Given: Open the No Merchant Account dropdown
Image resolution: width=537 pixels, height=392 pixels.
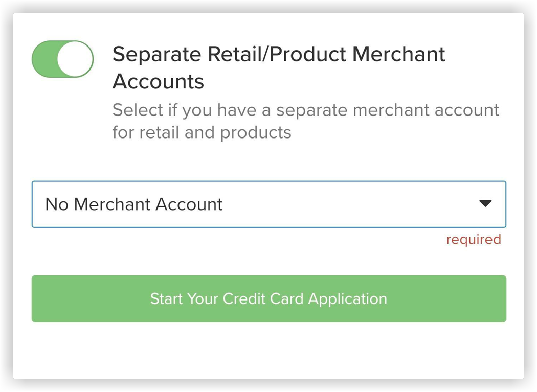Looking at the screenshot, I should coord(268,204).
